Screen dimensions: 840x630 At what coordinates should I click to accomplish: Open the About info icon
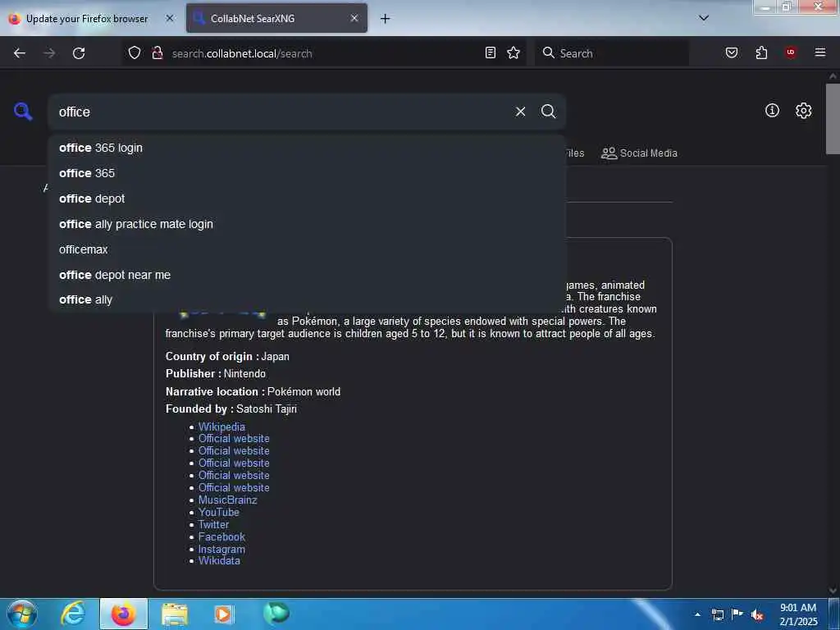(x=772, y=111)
